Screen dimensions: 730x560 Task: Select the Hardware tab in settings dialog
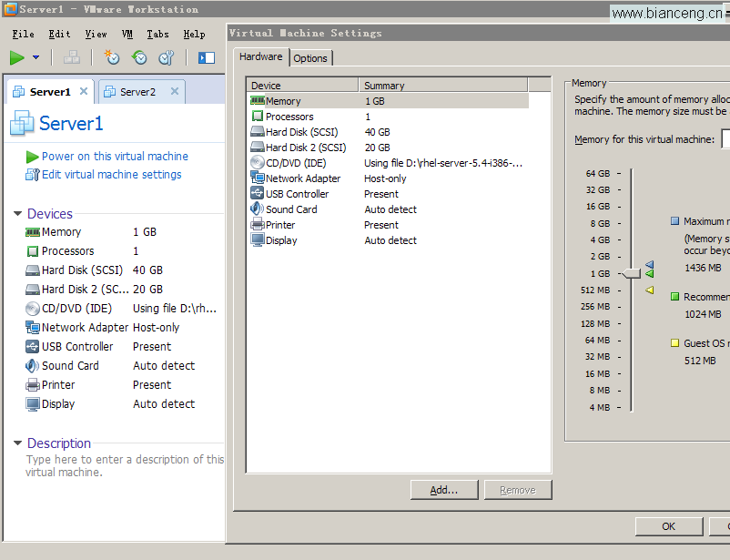coord(261,56)
